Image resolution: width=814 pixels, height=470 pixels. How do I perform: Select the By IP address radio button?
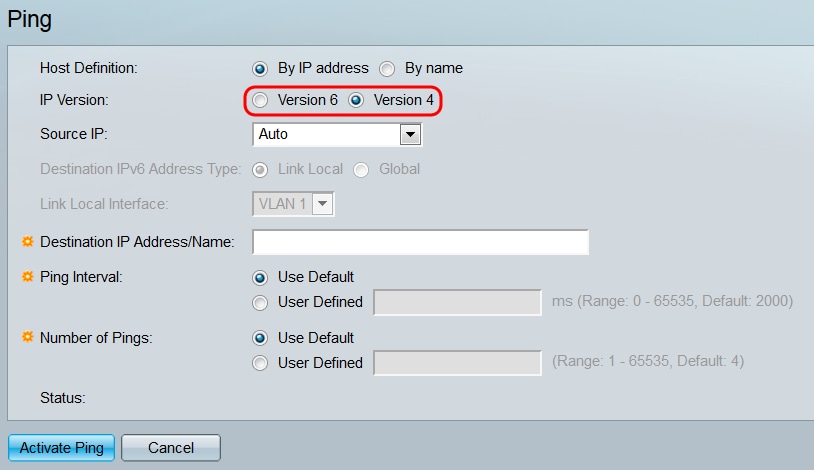point(261,69)
